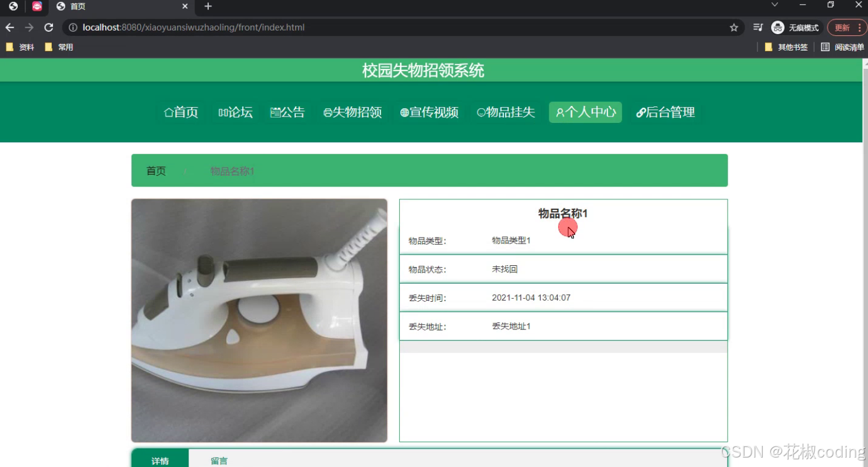Toggle bookmark star in address bar
Image resolution: width=868 pixels, height=467 pixels.
tap(733, 27)
